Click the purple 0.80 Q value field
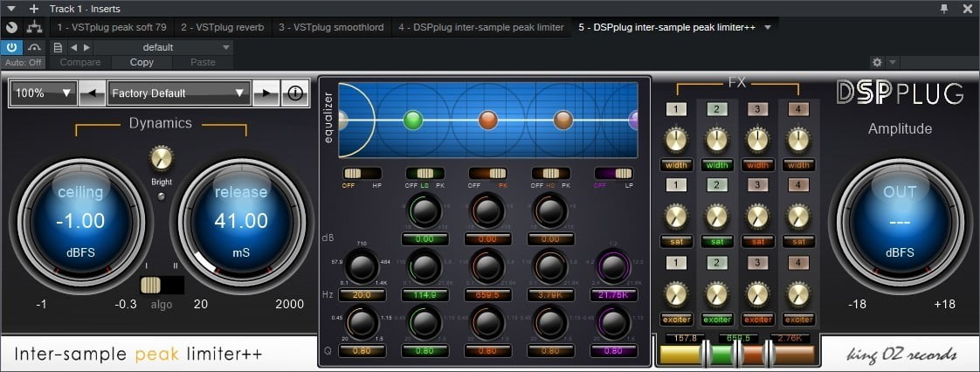 (614, 351)
